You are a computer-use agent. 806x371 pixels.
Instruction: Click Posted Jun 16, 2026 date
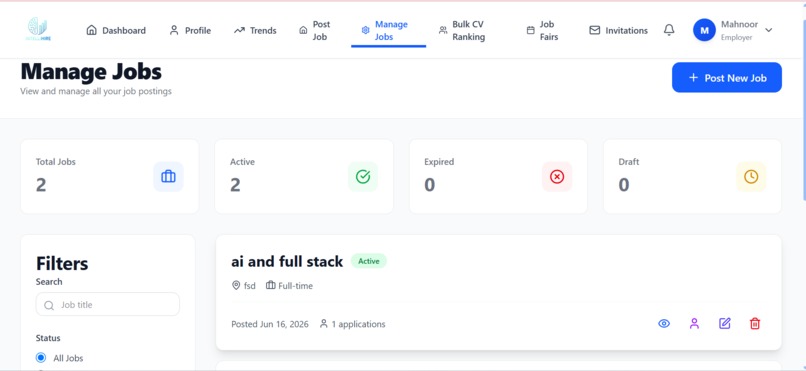click(270, 324)
